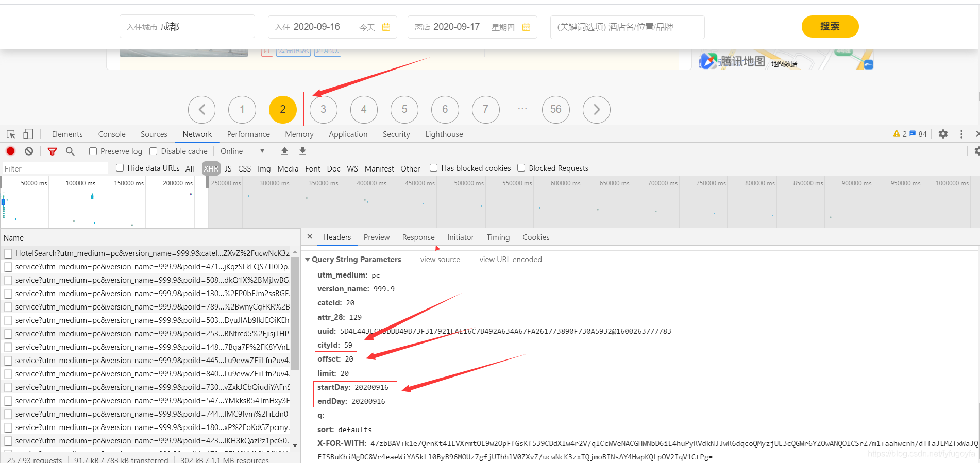Filter requests by XHR type
This screenshot has height=463, width=980.
pos(211,168)
